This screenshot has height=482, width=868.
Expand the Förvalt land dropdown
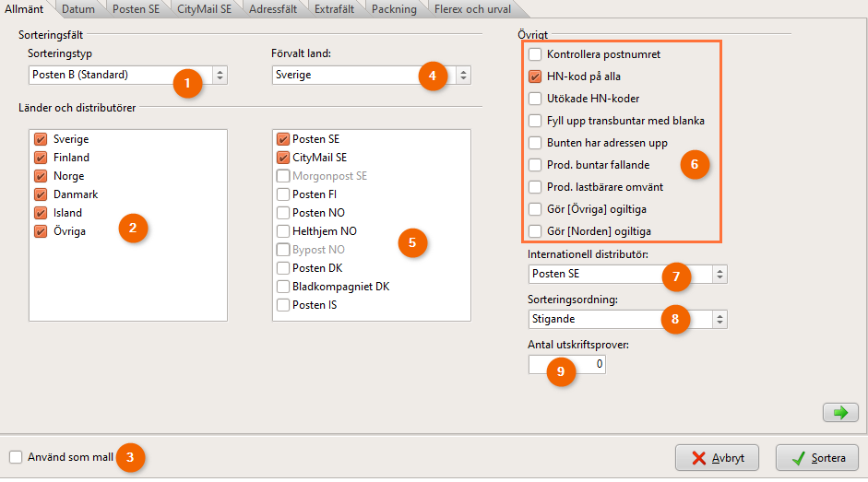click(462, 75)
